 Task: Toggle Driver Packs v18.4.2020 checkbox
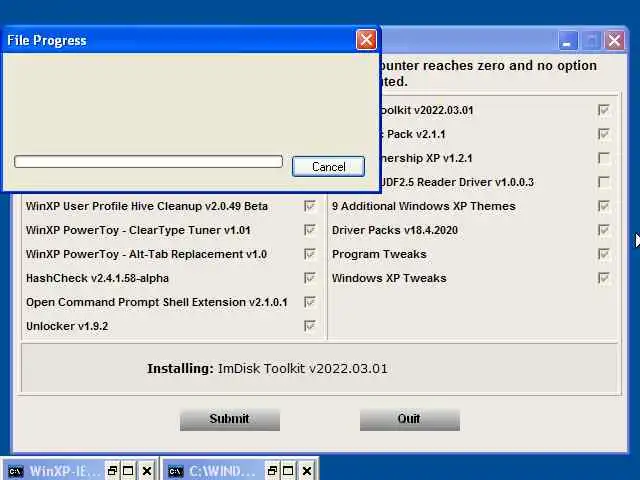604,230
